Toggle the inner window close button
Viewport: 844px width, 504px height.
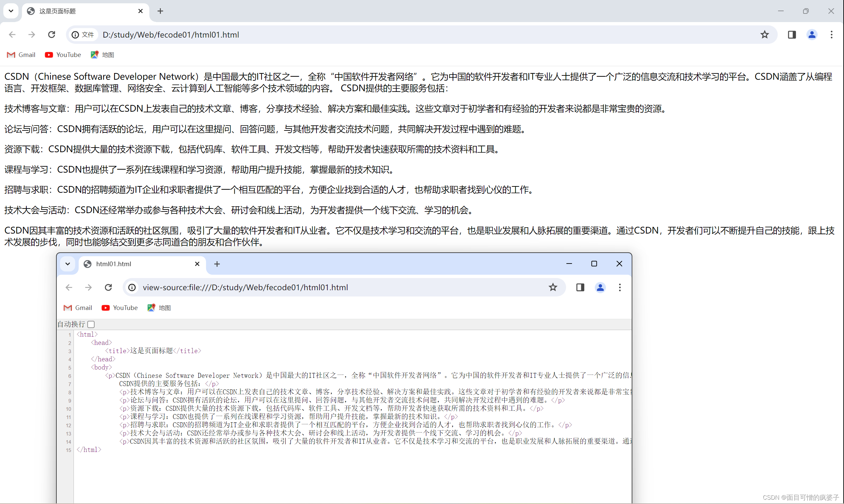(619, 264)
